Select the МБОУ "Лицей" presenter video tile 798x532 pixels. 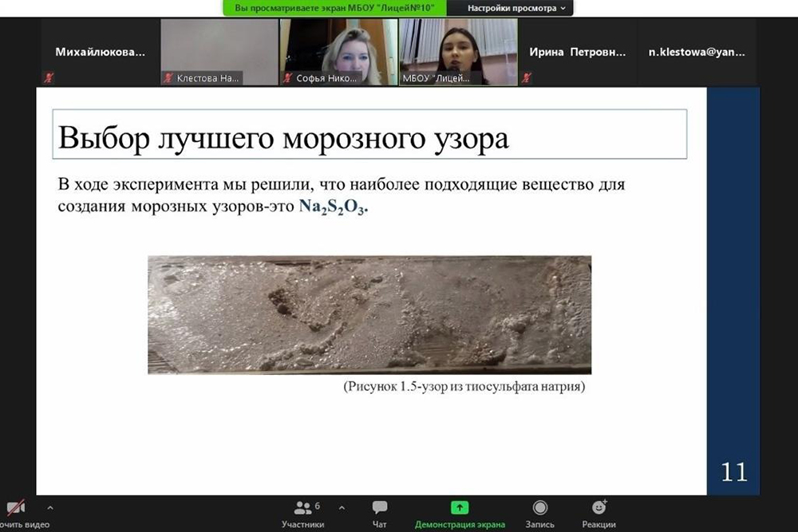pyautogui.click(x=457, y=52)
